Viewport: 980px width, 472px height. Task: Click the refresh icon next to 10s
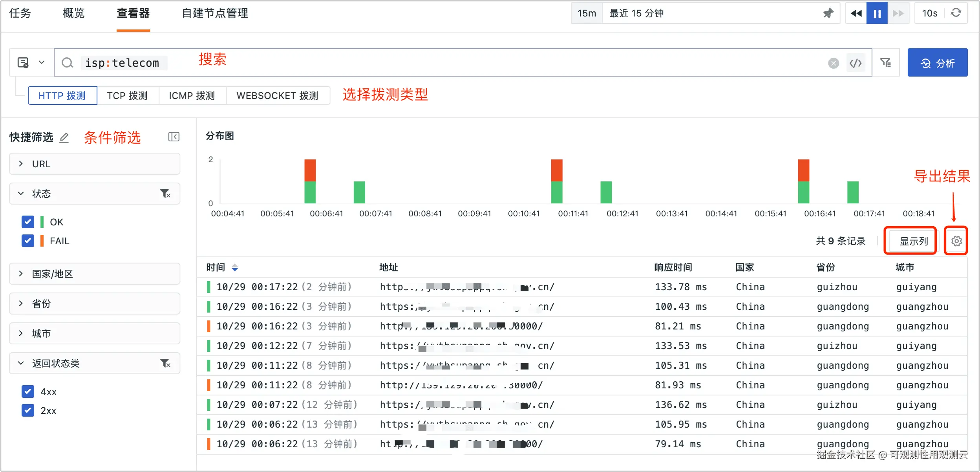(956, 13)
